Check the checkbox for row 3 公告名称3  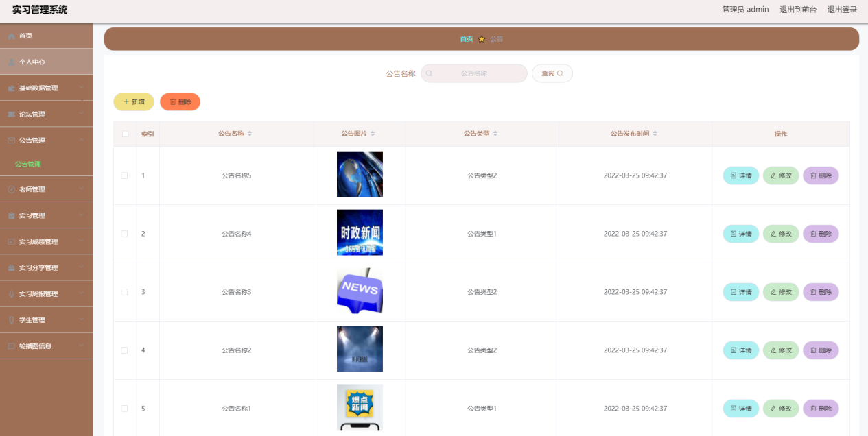tap(124, 291)
